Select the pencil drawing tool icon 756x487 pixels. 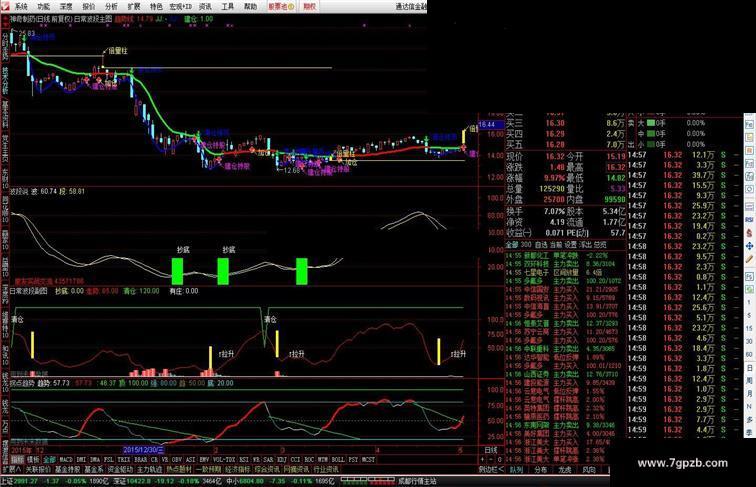point(750,259)
